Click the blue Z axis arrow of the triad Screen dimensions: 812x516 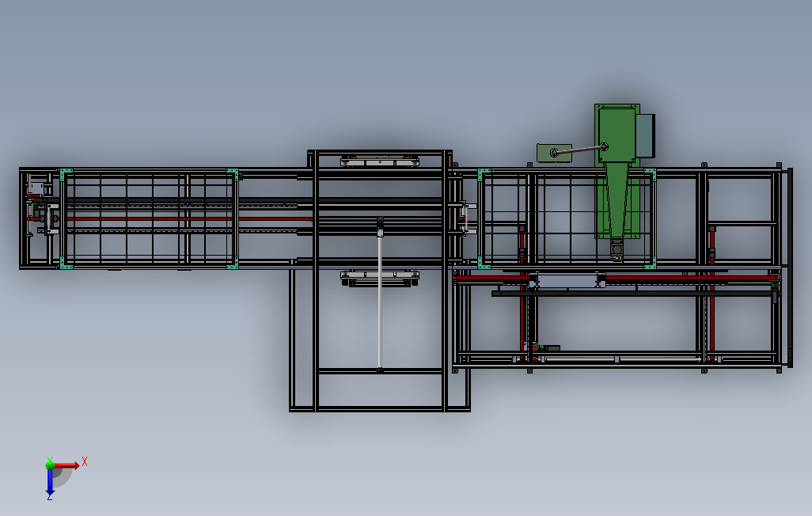[50, 482]
